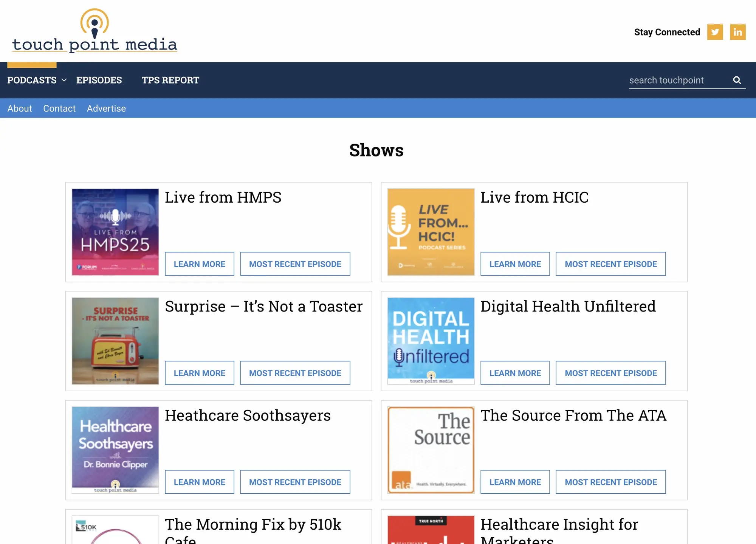This screenshot has height=544, width=756.
Task: Focus the search touchpoint field
Action: pyautogui.click(x=679, y=80)
